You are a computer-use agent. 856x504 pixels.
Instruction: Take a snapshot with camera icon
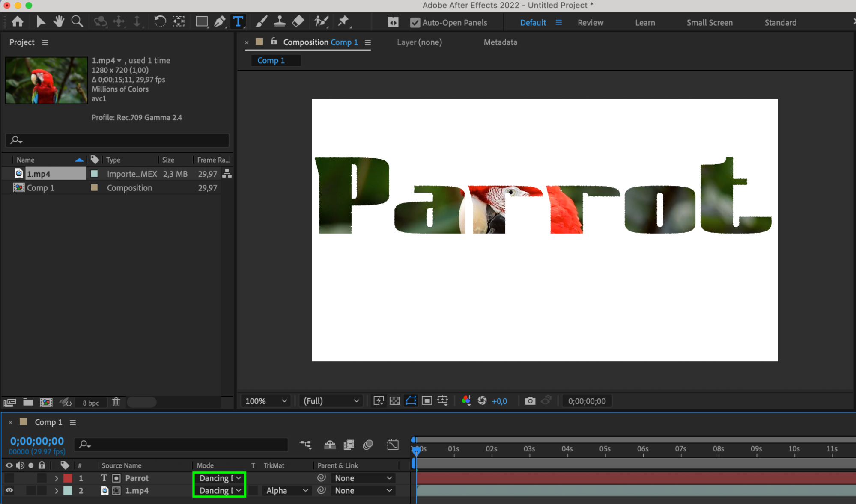(530, 401)
